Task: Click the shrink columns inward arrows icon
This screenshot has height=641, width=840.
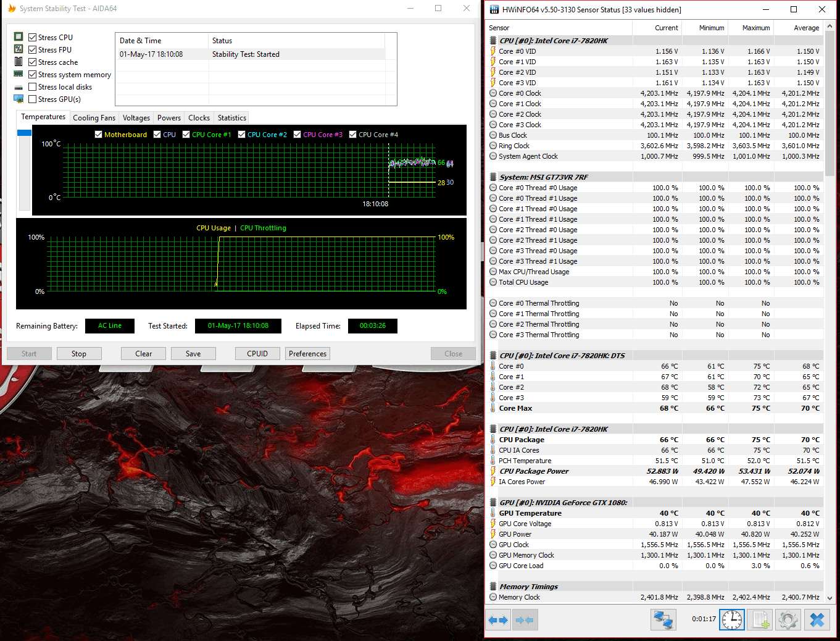Action: point(524,620)
